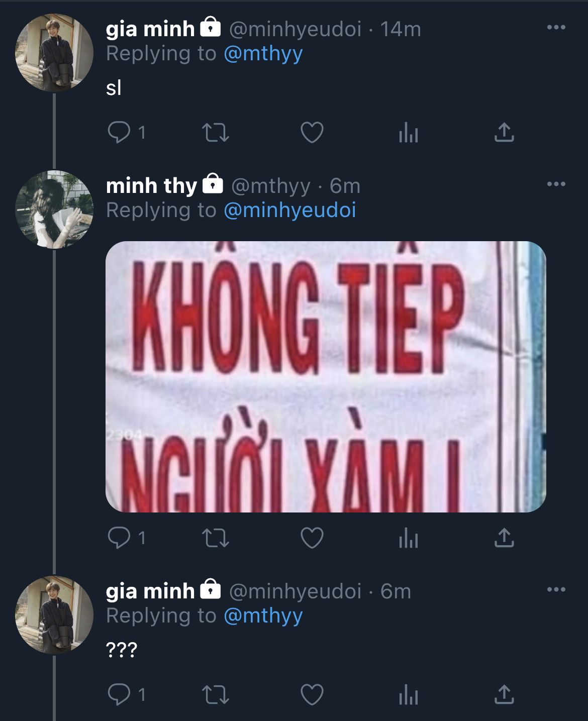This screenshot has width=588, height=721.
Task: Like minh thy's image tweet
Action: pyautogui.click(x=312, y=538)
